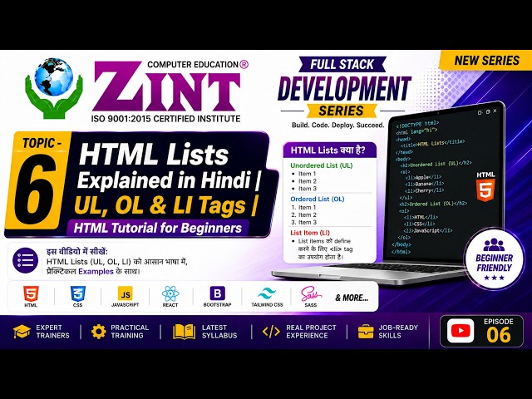Click the big black number 6

tap(35, 190)
